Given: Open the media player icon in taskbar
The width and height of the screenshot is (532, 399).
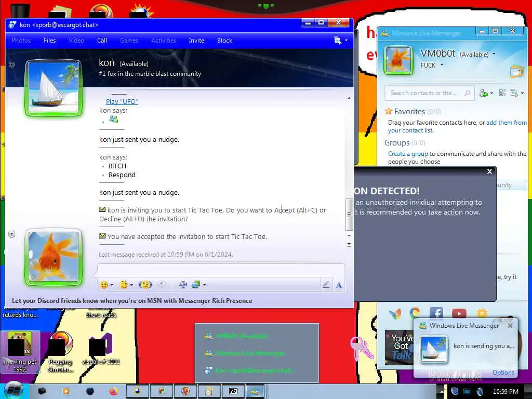Looking at the screenshot, I should pyautogui.click(x=66, y=392).
